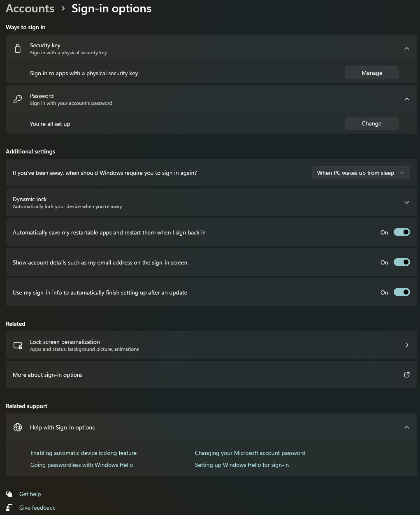Viewport: 420px width, 515px height.
Task: Click the Lock screen personalization icon
Action: [x=18, y=345]
